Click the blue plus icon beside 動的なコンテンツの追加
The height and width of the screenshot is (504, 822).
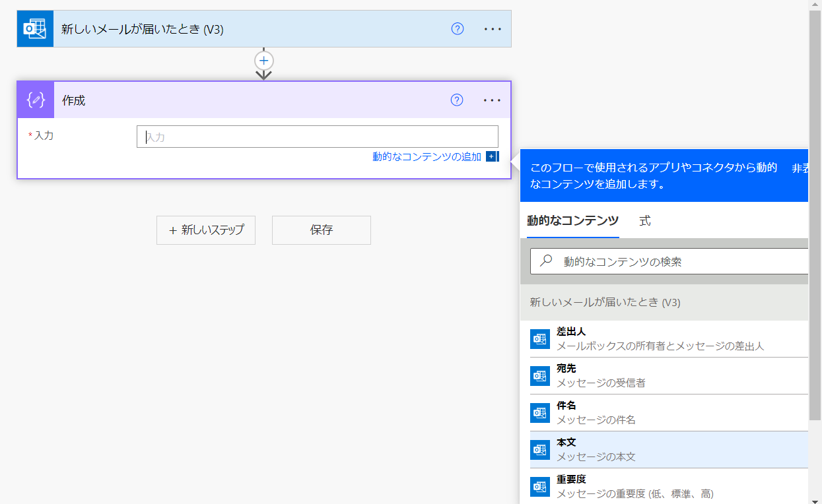[x=491, y=156]
